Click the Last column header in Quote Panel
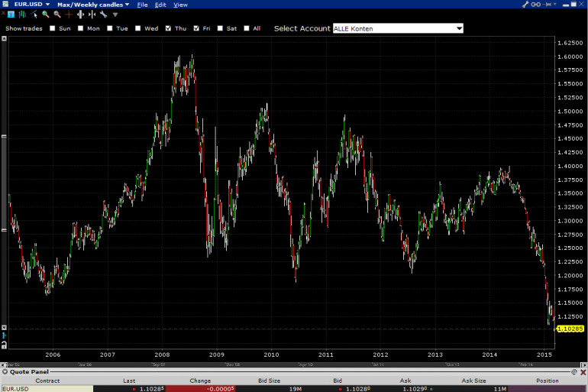Screen dimensions: 588x392 pos(129,381)
